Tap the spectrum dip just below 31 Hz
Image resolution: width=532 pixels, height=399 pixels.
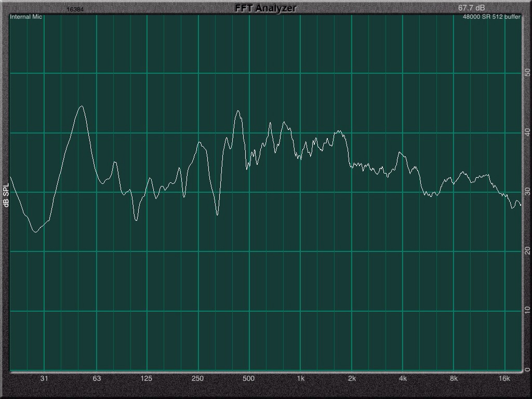click(x=35, y=232)
